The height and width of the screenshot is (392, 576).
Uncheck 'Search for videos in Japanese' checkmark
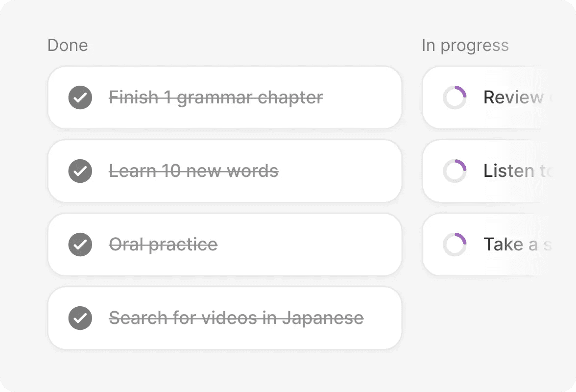[80, 318]
